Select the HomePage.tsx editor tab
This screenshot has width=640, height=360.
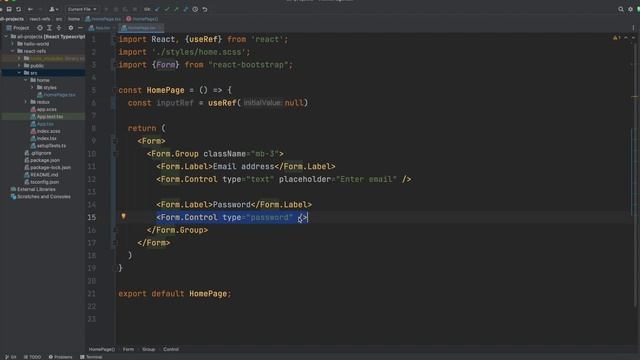click(x=141, y=28)
